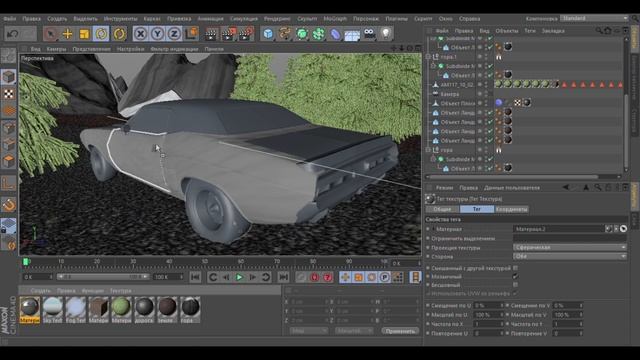This screenshot has height=360, width=640.
Task: Open the green generators icon
Action: pyautogui.click(x=302, y=33)
